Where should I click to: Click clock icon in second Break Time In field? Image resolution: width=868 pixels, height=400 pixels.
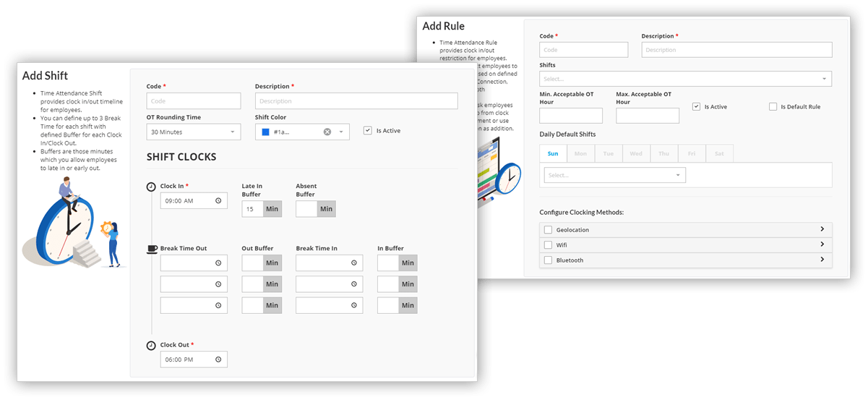353,284
